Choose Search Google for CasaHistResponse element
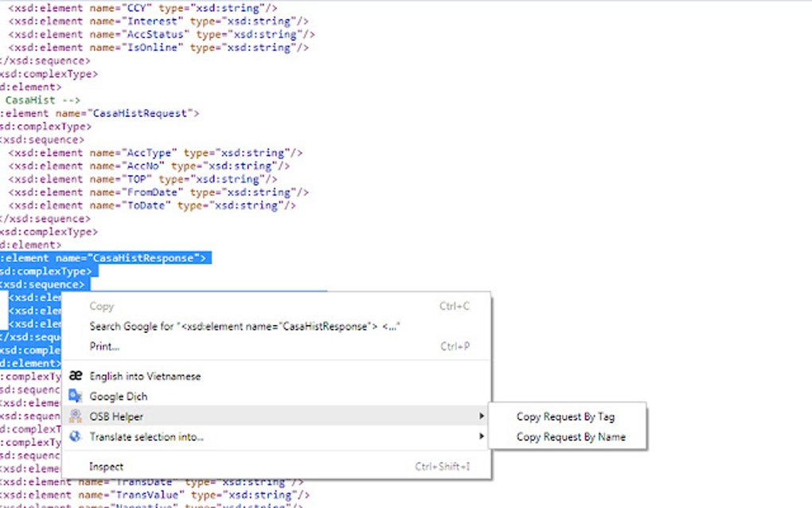 239,326
